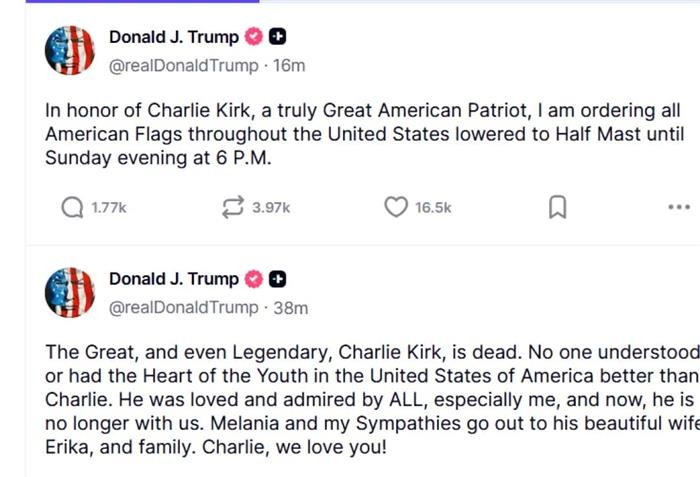
Task: Bookmark the Half Mast flags post
Action: (x=558, y=207)
